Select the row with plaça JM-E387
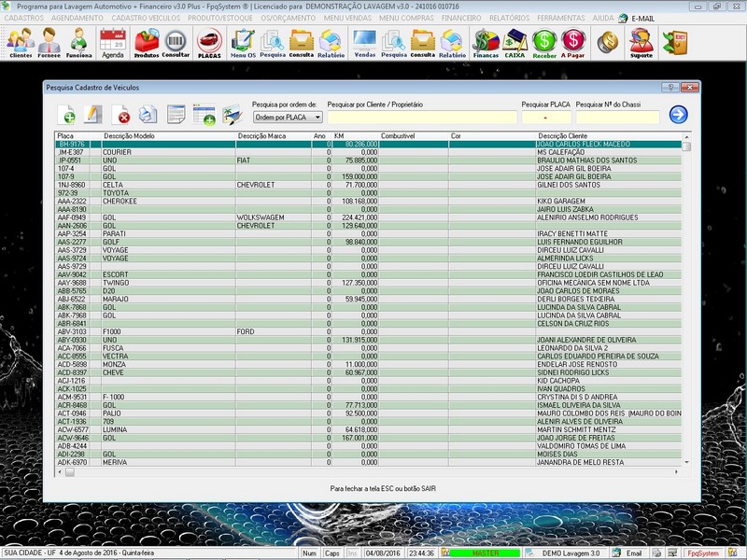Viewport: 747px width, 560px height. click(368, 152)
